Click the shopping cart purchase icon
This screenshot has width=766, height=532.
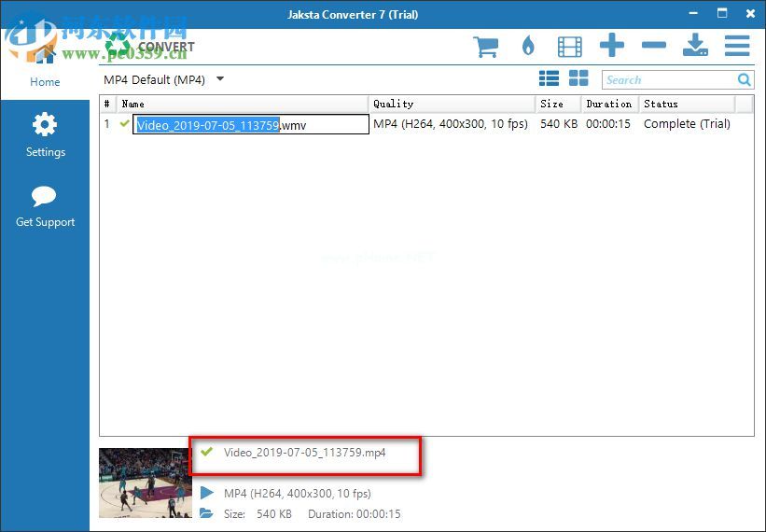[485, 46]
